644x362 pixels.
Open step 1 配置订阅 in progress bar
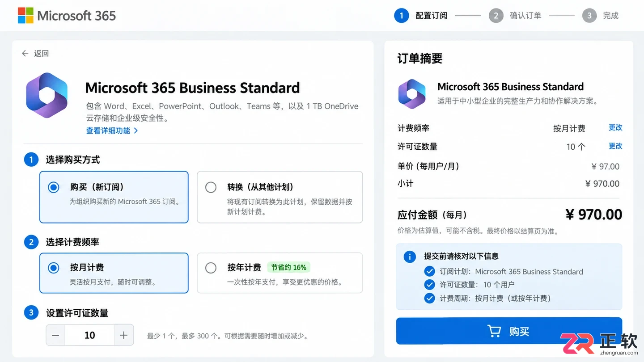tap(420, 16)
